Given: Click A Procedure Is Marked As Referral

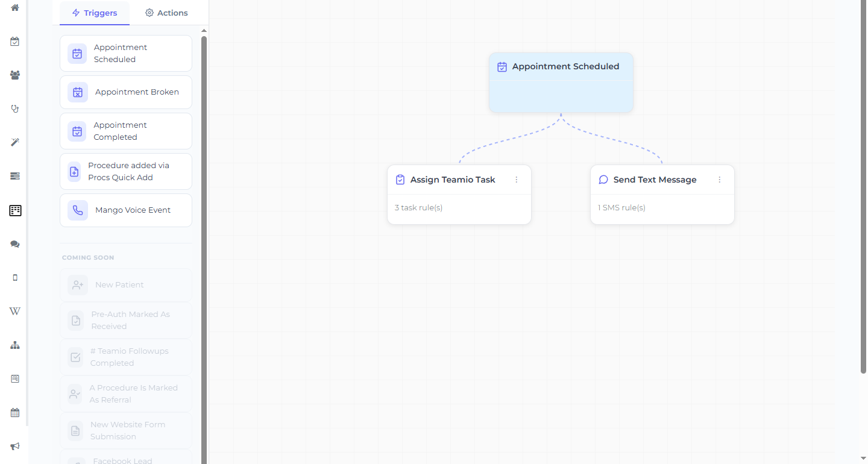Looking at the screenshot, I should pyautogui.click(x=126, y=394).
